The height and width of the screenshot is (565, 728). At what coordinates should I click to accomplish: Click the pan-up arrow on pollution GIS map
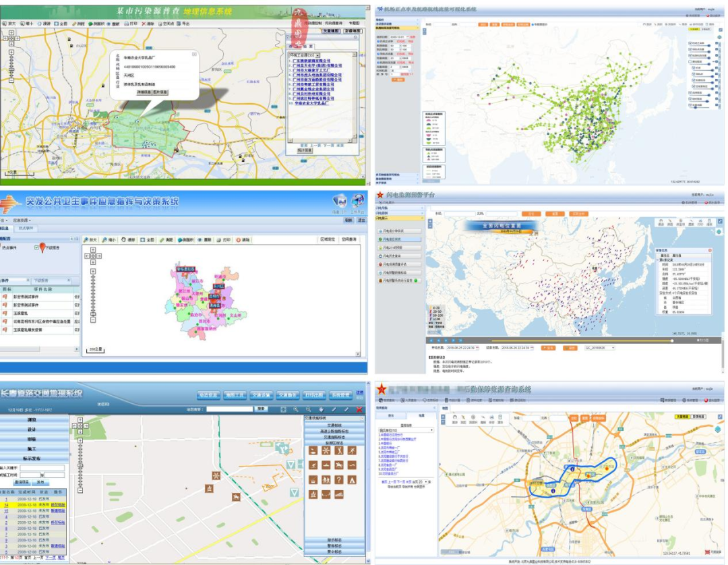[11, 32]
